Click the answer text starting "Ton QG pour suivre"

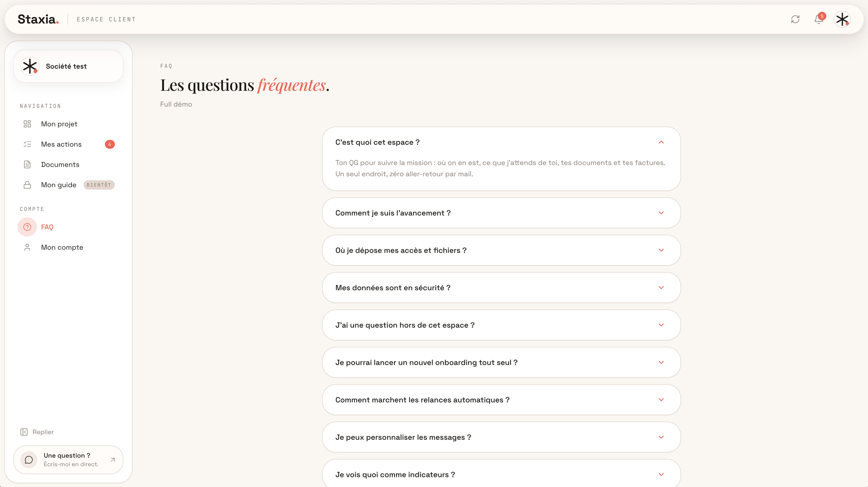click(501, 168)
